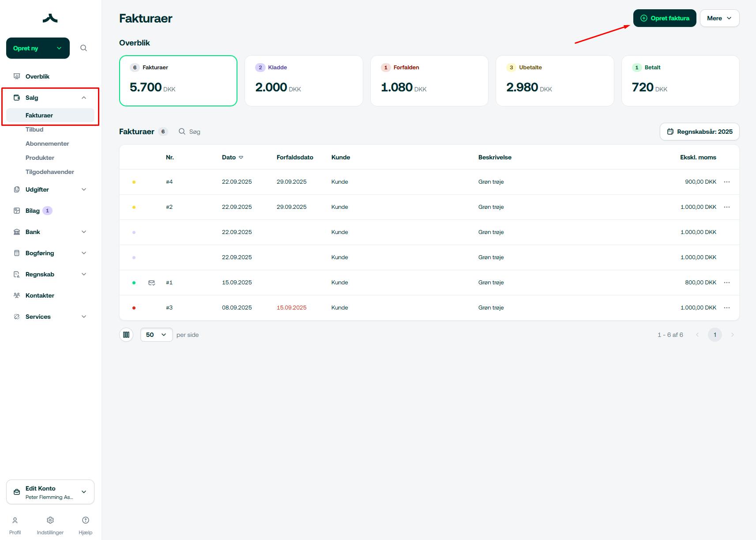This screenshot has height=540, width=756.
Task: Open the 50 per side dropdown
Action: tap(156, 335)
